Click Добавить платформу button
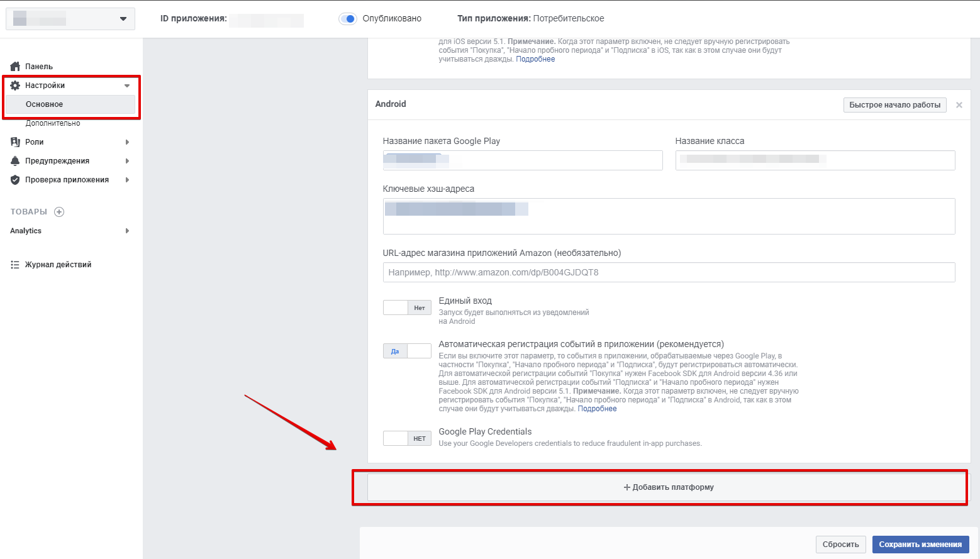The width and height of the screenshot is (980, 559). click(x=668, y=487)
